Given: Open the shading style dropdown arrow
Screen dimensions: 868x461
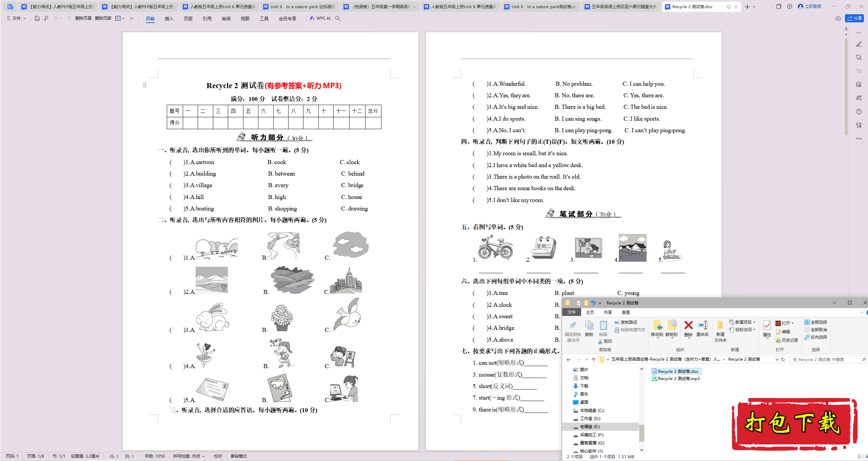Looking at the screenshot, I should coord(123,18).
